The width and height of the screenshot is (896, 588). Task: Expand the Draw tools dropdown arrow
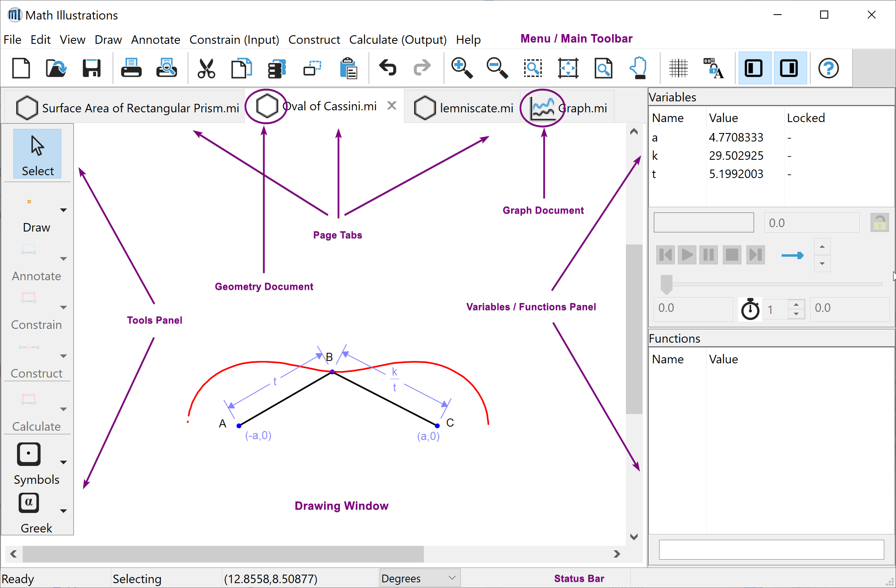coord(63,210)
